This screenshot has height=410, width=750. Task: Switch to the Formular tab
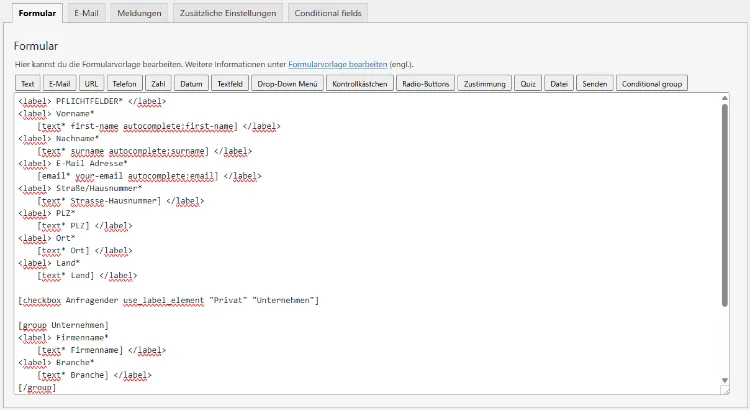(37, 13)
